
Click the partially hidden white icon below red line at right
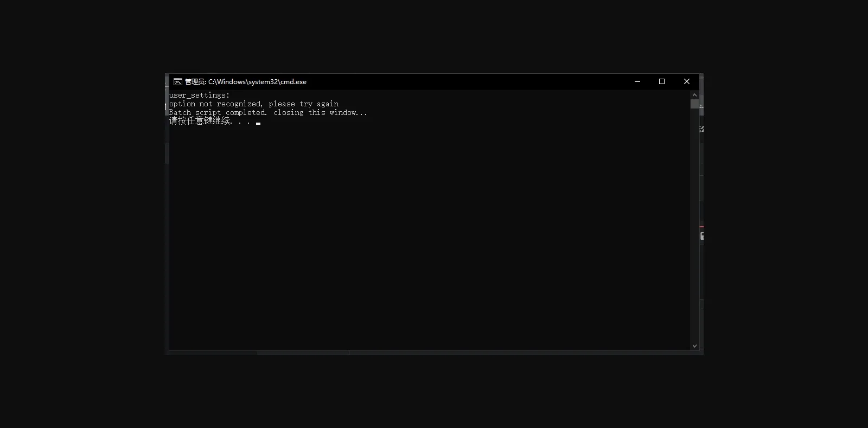pyautogui.click(x=702, y=236)
